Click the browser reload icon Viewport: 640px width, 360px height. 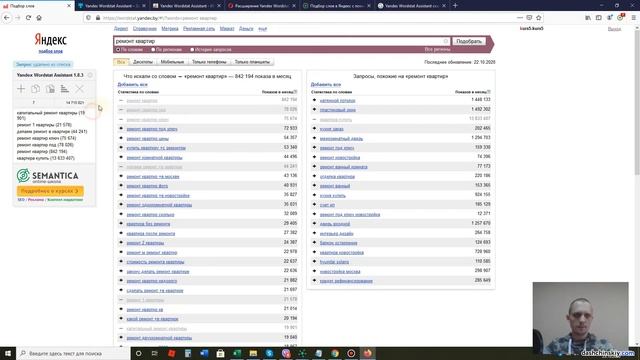[x=28, y=18]
